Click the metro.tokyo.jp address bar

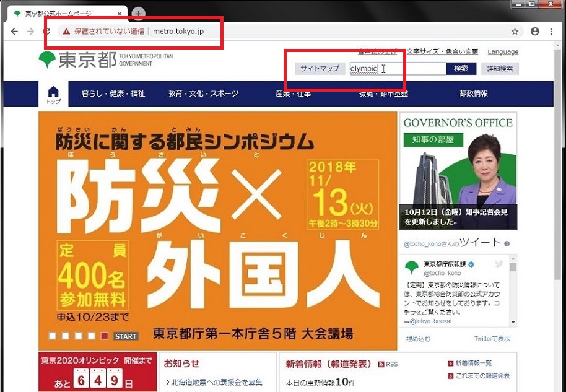click(178, 32)
